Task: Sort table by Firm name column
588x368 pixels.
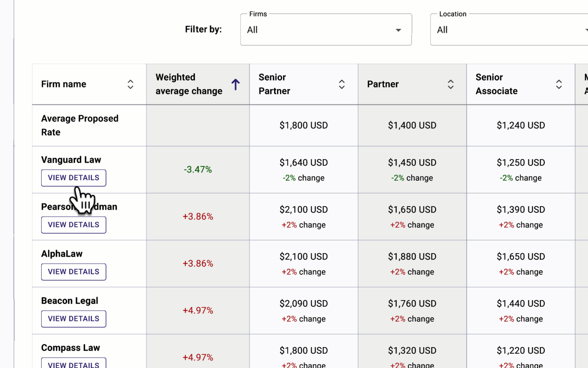Action: point(130,84)
